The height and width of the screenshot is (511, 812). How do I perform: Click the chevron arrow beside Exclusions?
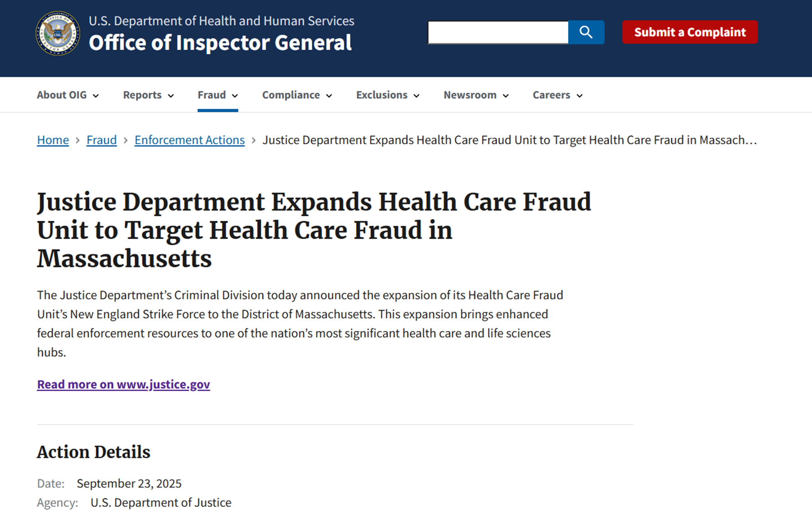coord(416,96)
